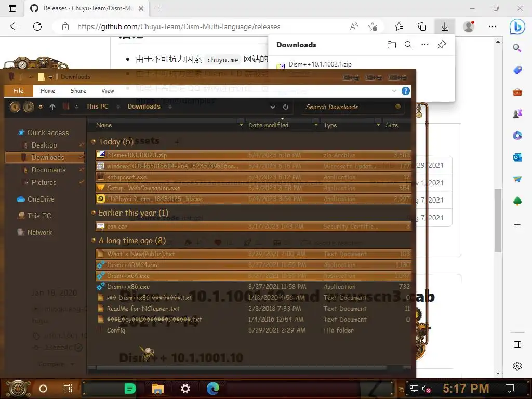532x399 pixels.
Task: Open Type column filter dropdown
Action: coord(378,125)
